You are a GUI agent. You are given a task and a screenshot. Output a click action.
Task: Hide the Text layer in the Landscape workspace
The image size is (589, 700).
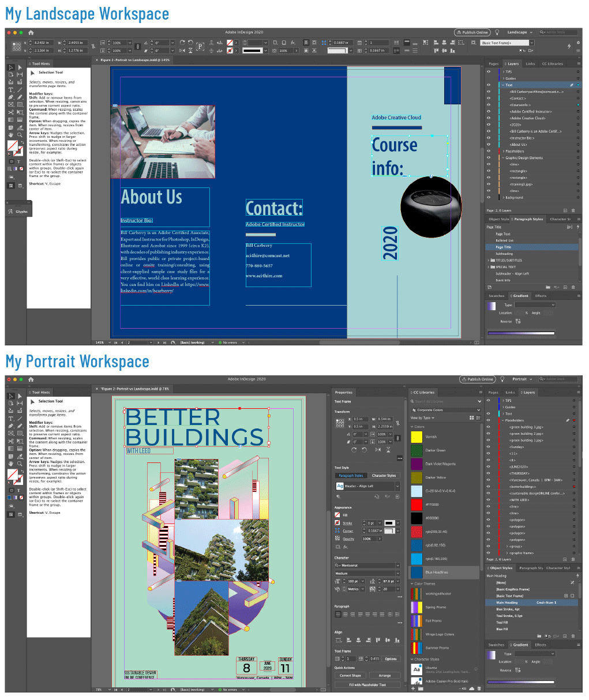pos(489,85)
